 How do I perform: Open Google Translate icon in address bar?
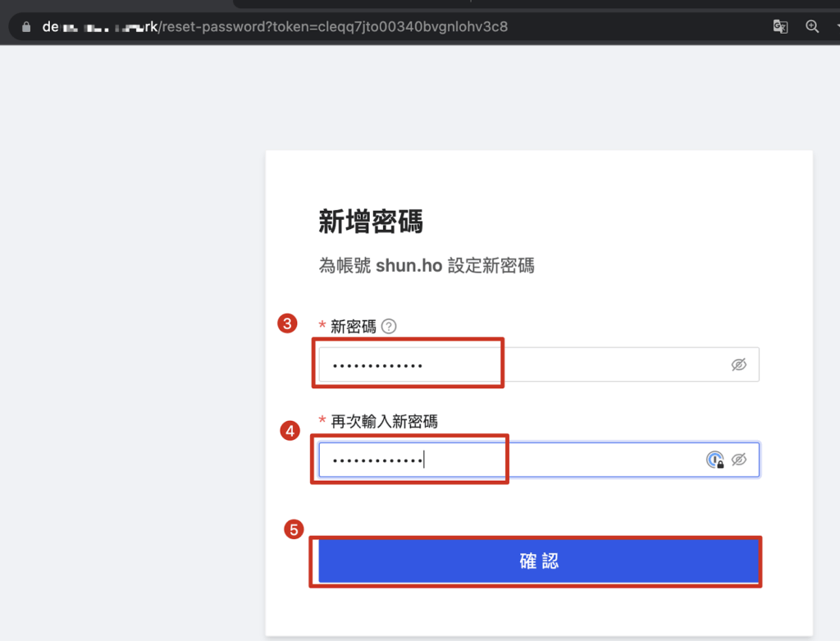[780, 26]
